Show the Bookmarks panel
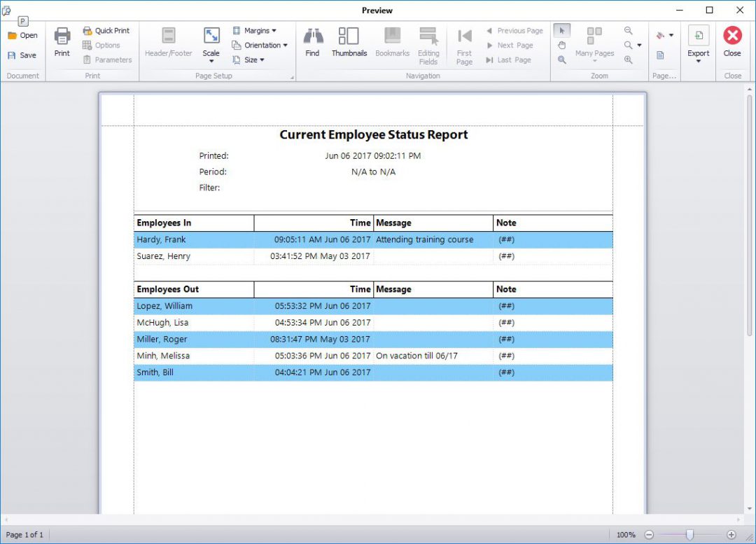Viewport: 756px width, 544px height. tap(392, 42)
